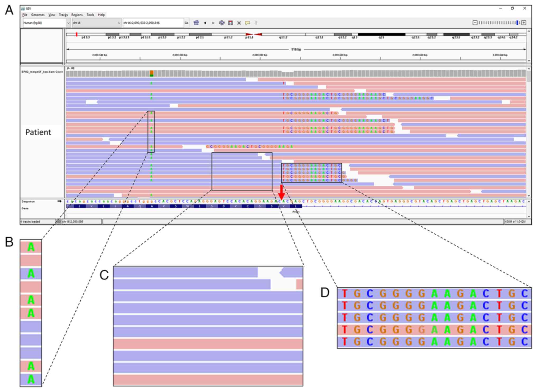Toggle the Sequence strand direction arrow
This screenshot has width=537, height=392.
(59, 201)
